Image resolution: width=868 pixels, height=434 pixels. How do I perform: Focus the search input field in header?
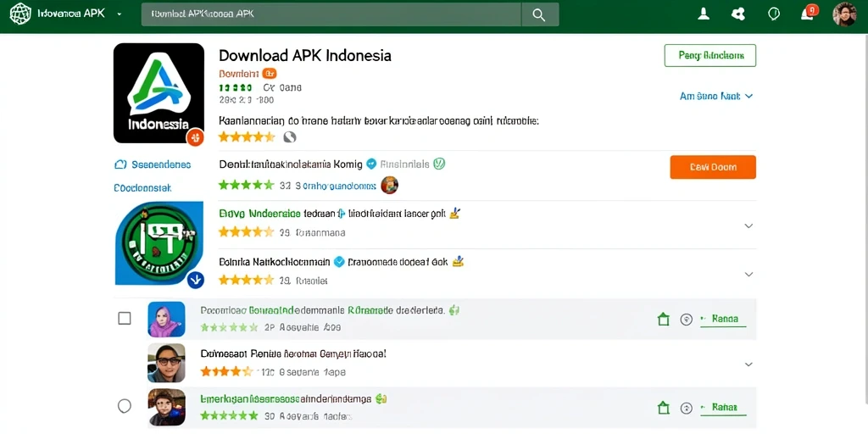(331, 14)
